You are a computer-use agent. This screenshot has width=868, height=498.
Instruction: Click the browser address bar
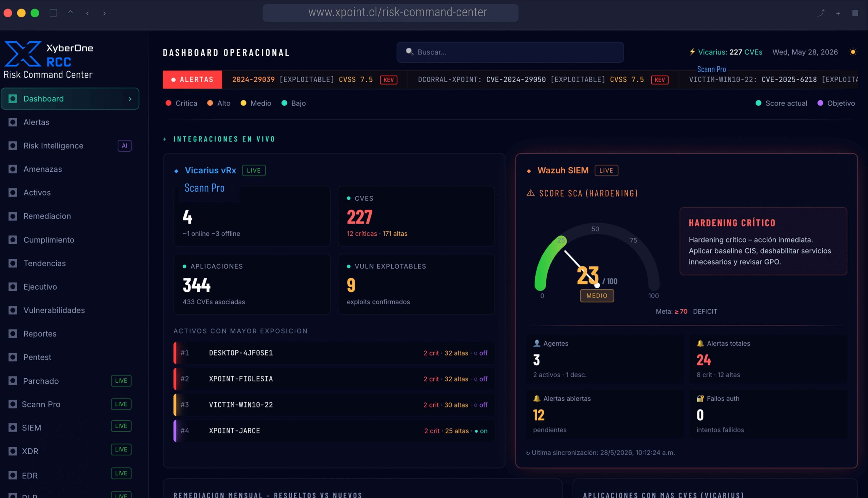tap(390, 13)
